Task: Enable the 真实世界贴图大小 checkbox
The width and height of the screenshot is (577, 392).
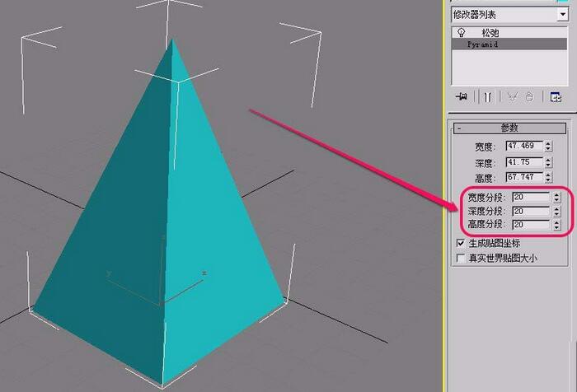Action: (x=460, y=258)
